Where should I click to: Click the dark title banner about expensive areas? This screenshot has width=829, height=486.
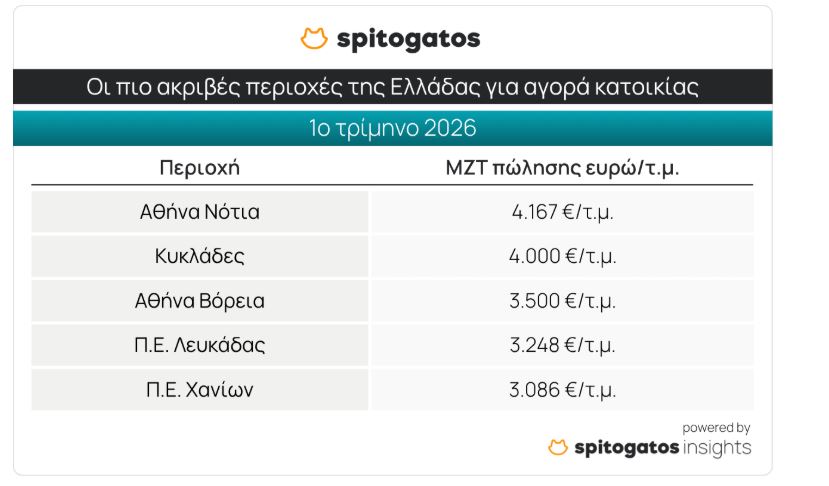392,87
